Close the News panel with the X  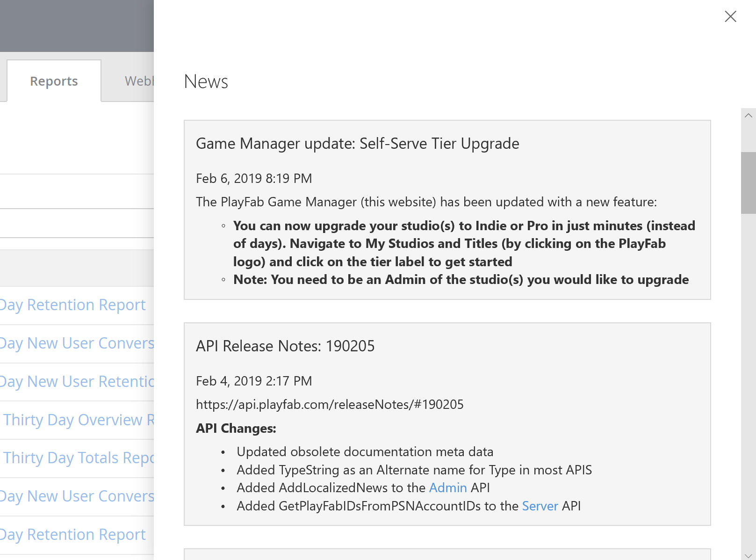point(730,16)
